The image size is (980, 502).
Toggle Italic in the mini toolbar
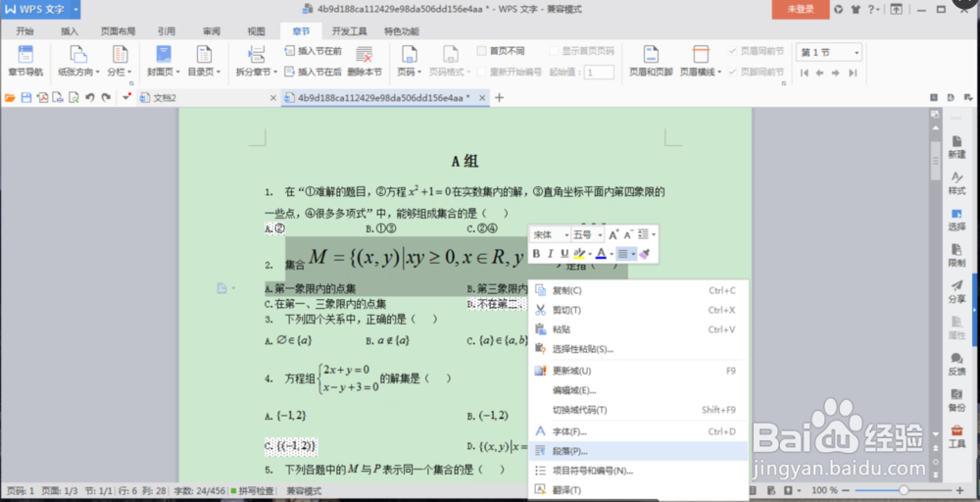[x=551, y=254]
